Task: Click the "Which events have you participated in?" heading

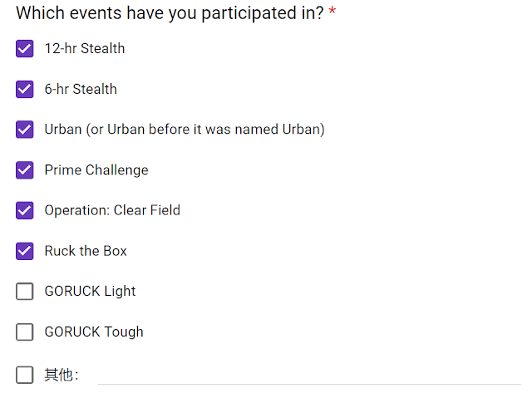Action: click(x=170, y=13)
